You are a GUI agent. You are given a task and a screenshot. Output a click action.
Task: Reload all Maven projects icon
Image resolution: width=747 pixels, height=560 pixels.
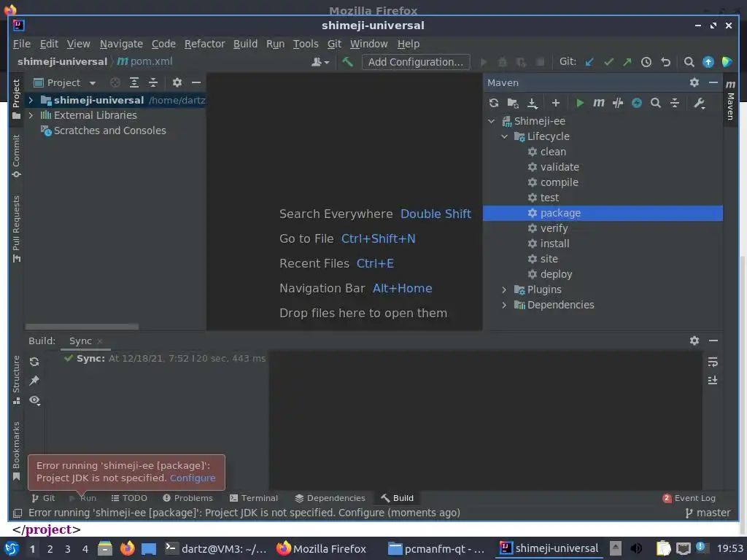pos(494,103)
